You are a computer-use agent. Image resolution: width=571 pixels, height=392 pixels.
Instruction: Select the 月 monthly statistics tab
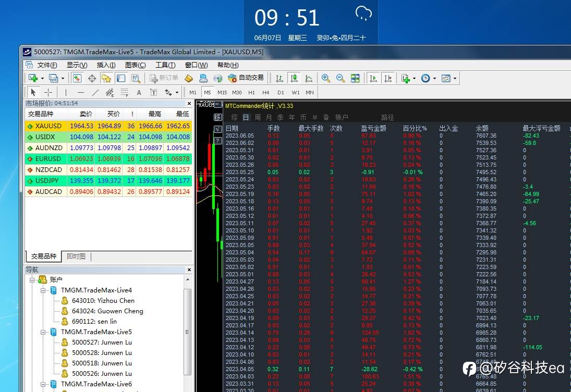pos(269,117)
